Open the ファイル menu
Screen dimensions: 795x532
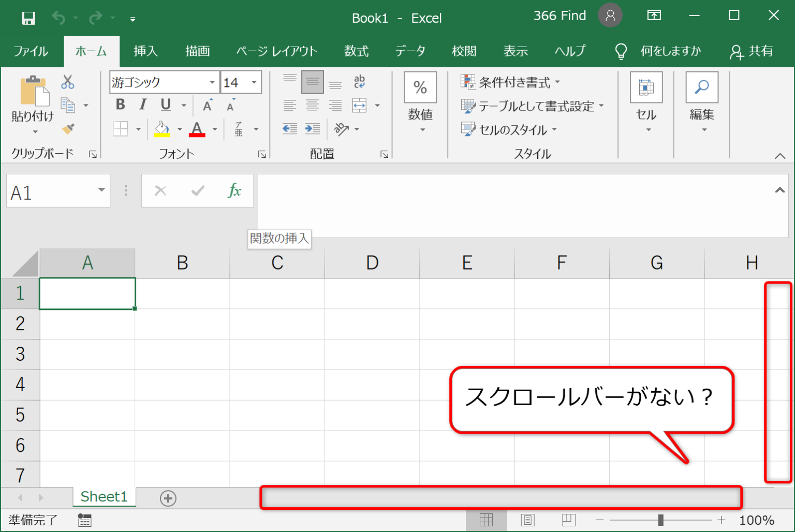tap(30, 51)
